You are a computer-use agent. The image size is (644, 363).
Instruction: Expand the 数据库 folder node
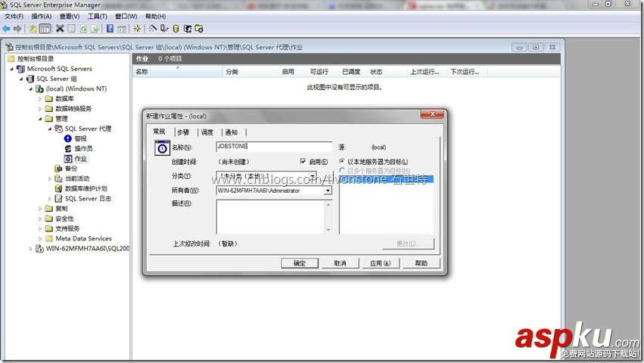(x=40, y=98)
